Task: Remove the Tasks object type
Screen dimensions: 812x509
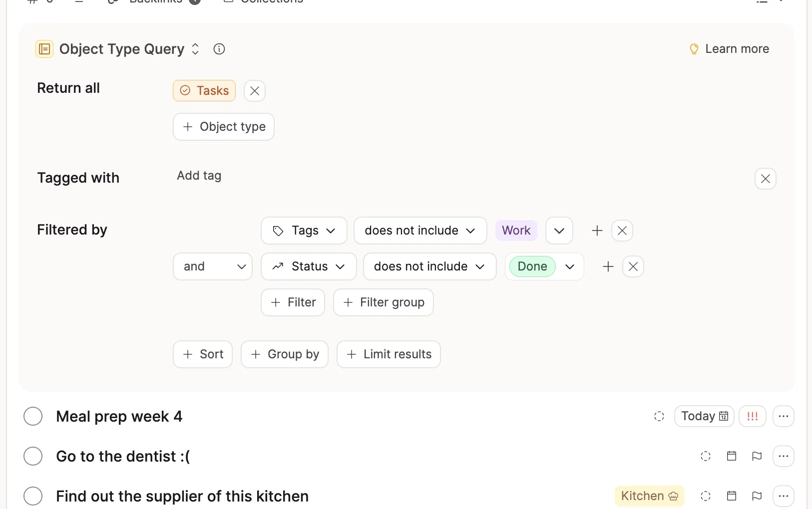Action: point(255,91)
